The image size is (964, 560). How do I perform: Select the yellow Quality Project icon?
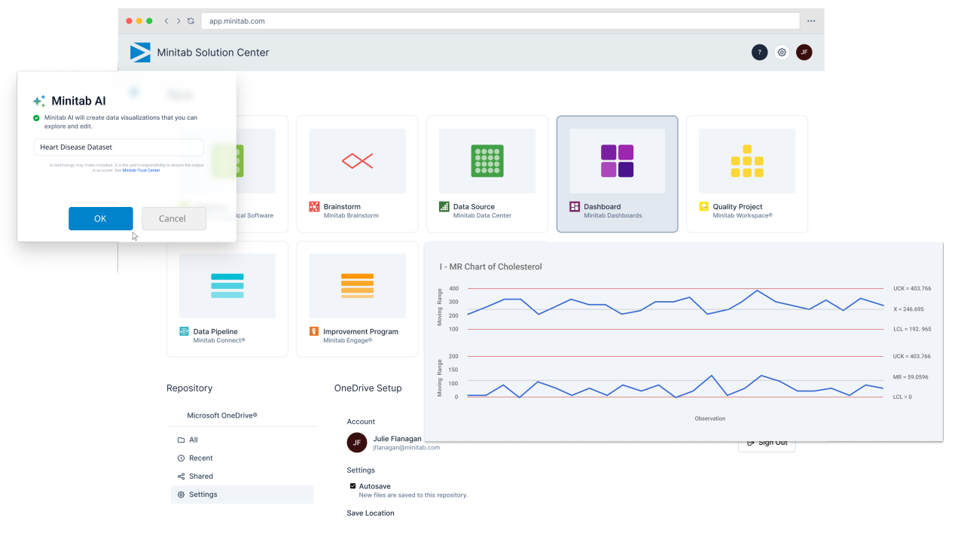point(746,160)
